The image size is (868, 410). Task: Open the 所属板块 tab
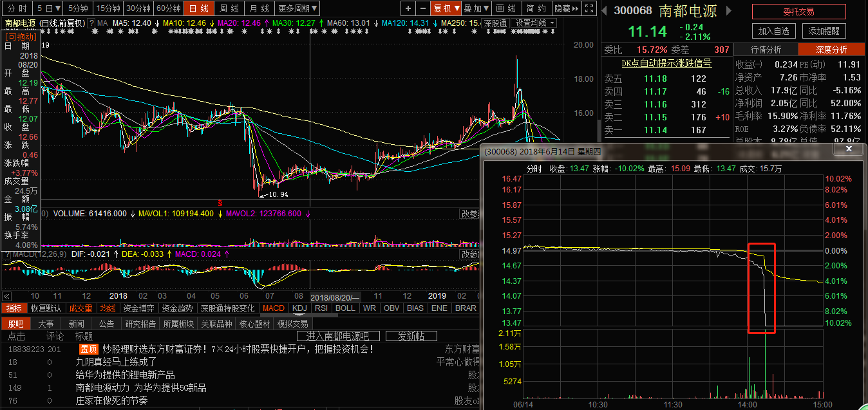coord(180,323)
